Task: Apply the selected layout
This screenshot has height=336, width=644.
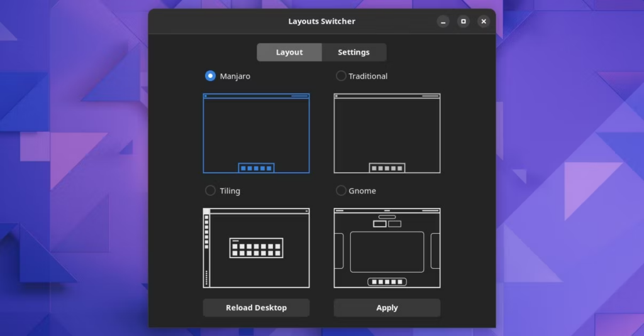Action: pos(387,308)
